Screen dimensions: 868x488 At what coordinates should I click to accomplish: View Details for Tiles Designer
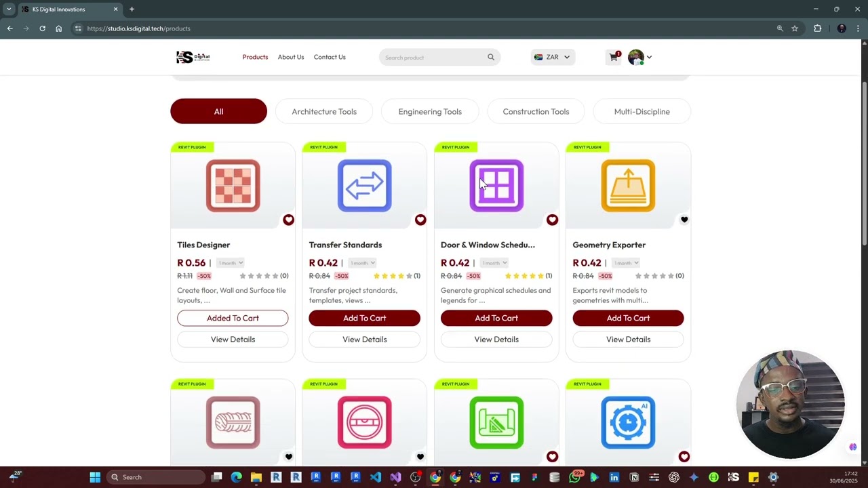click(233, 339)
